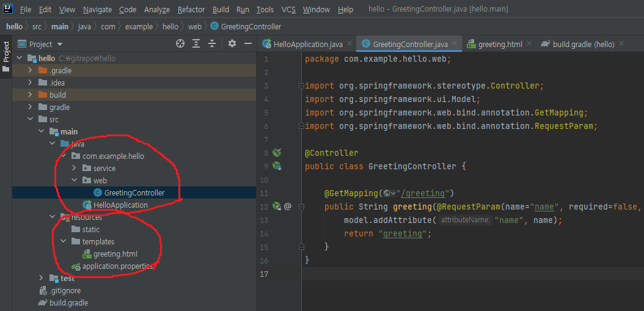Fold the imports block on line 3

pyautogui.click(x=301, y=86)
